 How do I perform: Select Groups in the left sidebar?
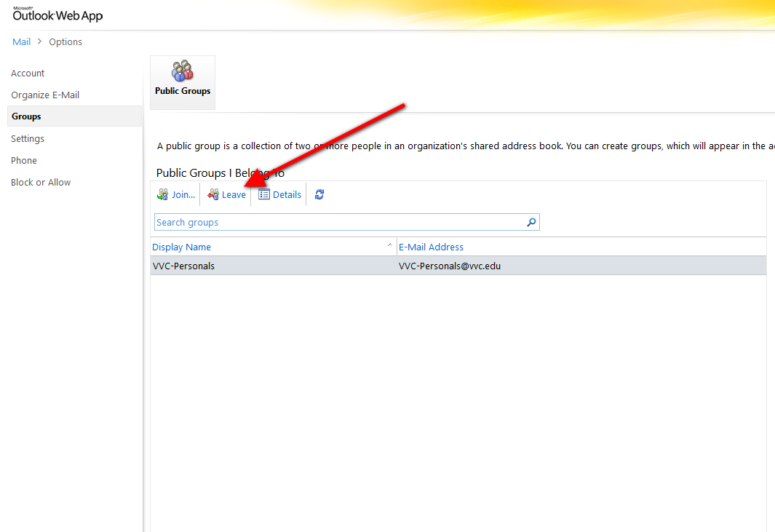(x=26, y=116)
